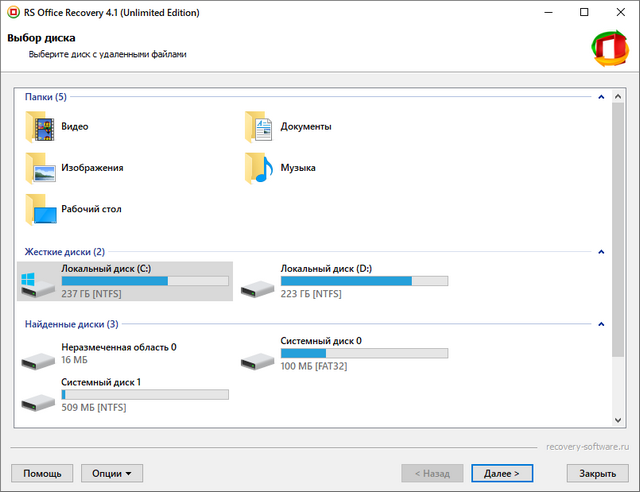Viewport: 640px width, 492px height.
Task: Select the Видео folder icon
Action: pyautogui.click(x=40, y=127)
